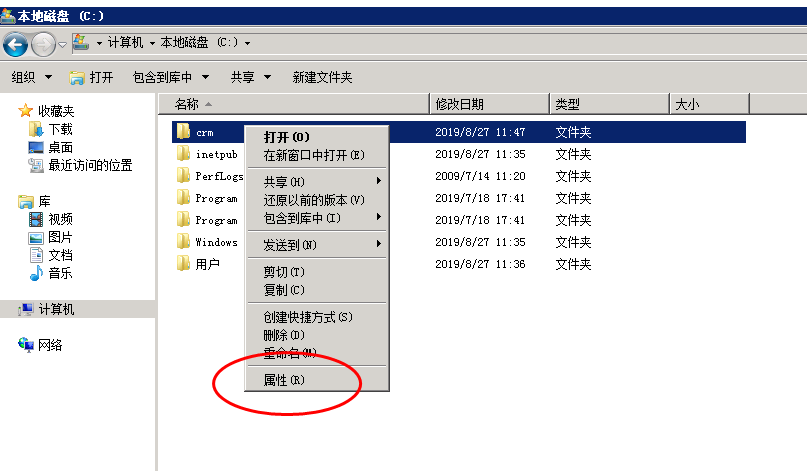Choose 创建快捷方式(S) in context menu
Viewport: 807px width, 471px height.
coord(317,317)
